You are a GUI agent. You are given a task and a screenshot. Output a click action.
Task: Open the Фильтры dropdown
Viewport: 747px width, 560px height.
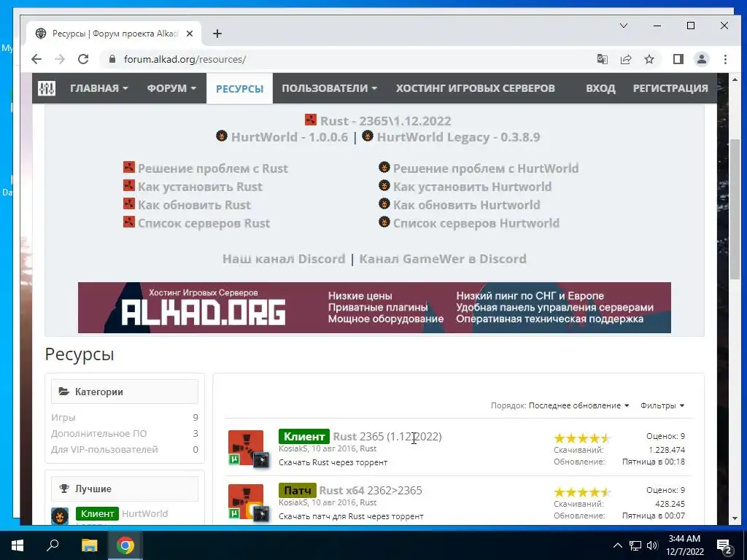(662, 405)
